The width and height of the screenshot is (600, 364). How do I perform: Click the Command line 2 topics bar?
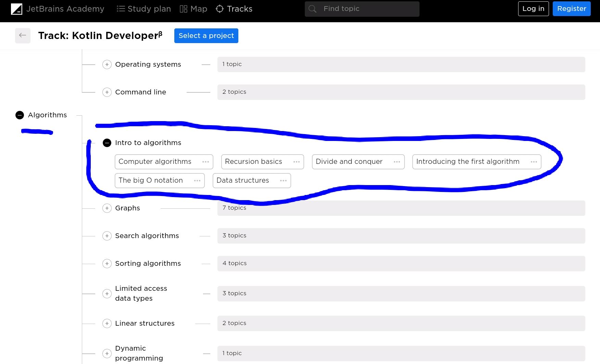[x=401, y=92]
